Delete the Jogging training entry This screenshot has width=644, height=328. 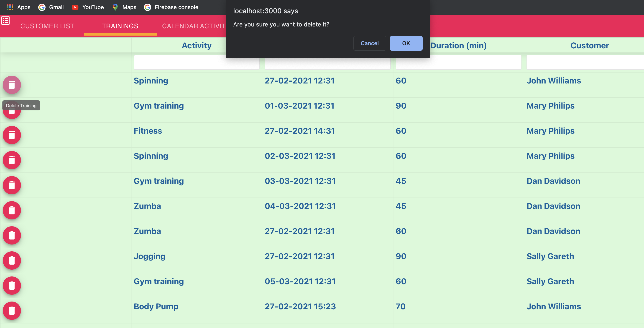click(12, 260)
